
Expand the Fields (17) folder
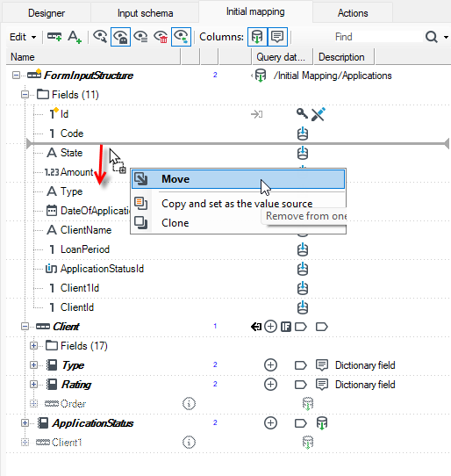[33, 346]
